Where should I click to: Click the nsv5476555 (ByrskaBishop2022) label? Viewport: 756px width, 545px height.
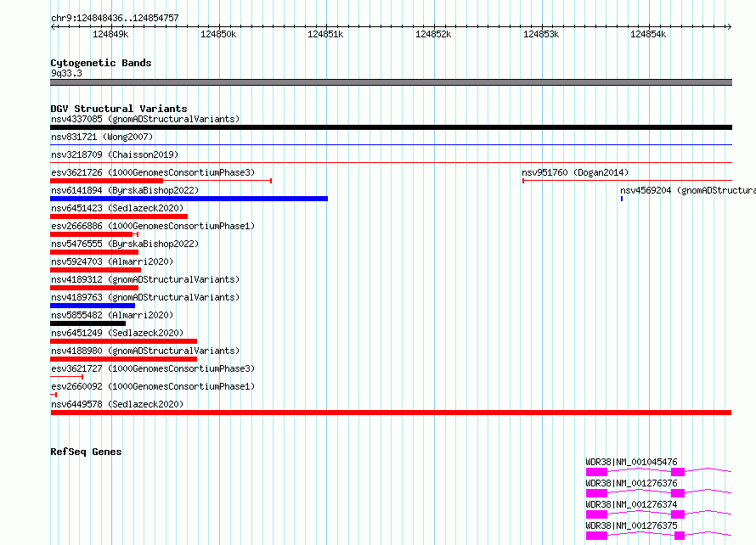coord(125,244)
